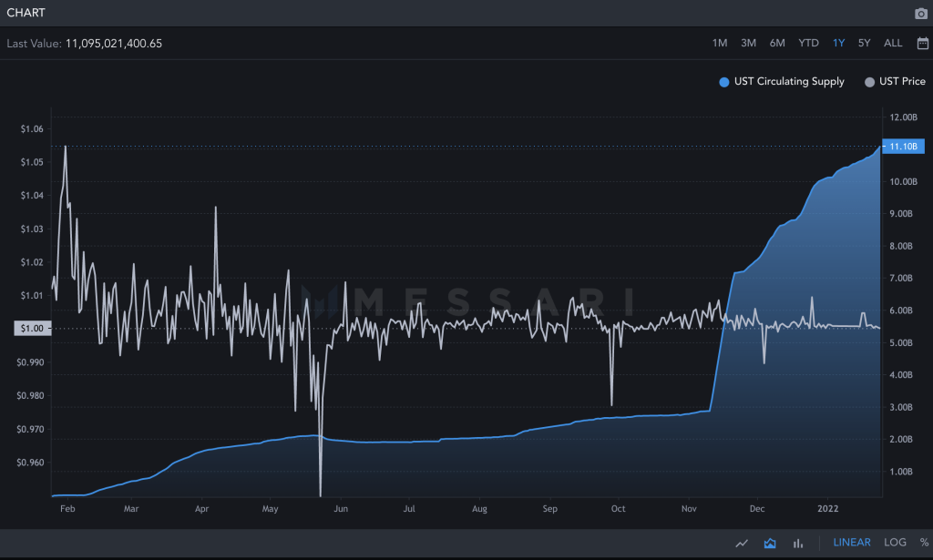Switch to area chart view
The height and width of the screenshot is (560, 933).
(770, 543)
